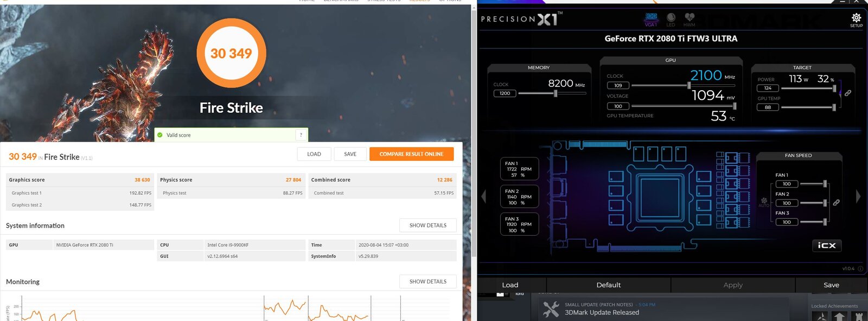Click the wrench icon on 3DMark Update news
This screenshot has height=321, width=868.
pos(551,309)
